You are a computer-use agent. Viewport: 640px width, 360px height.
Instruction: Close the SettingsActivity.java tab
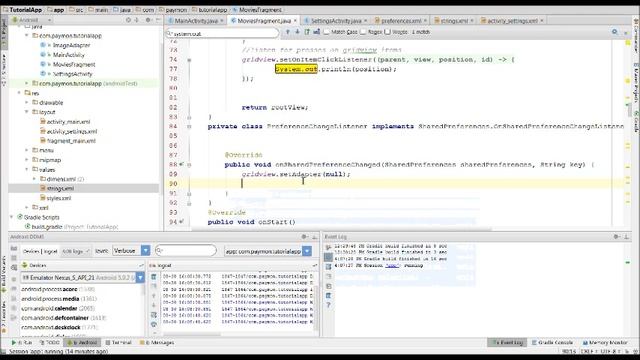365,20
